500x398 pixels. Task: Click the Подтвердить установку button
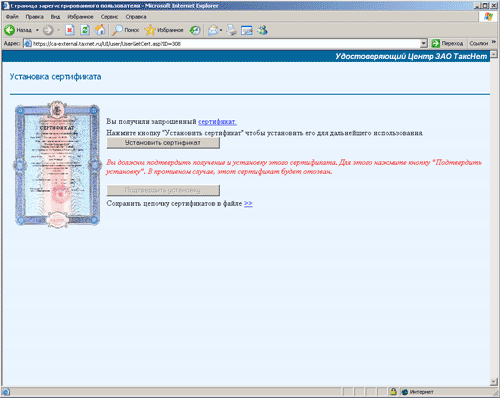[x=163, y=190]
